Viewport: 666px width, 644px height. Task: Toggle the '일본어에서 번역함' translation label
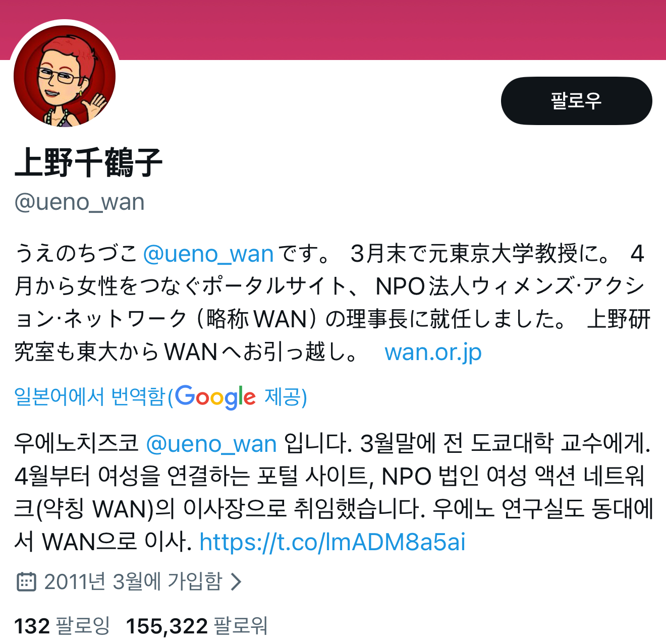pyautogui.click(x=90, y=397)
